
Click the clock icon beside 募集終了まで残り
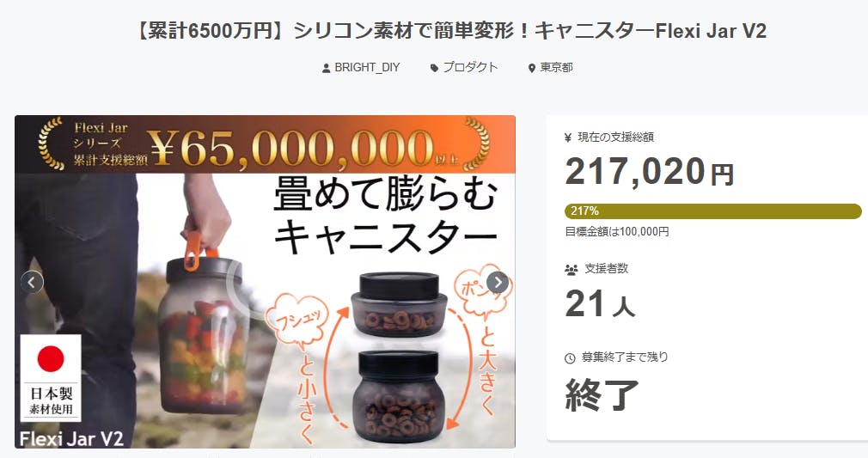click(x=570, y=358)
